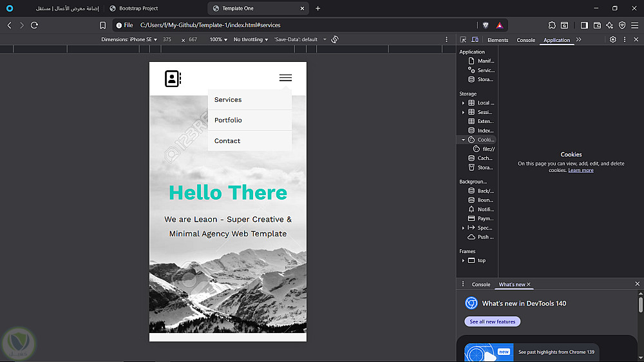Click the See all new features button
Screen dimensions: 644x362
[492, 321]
